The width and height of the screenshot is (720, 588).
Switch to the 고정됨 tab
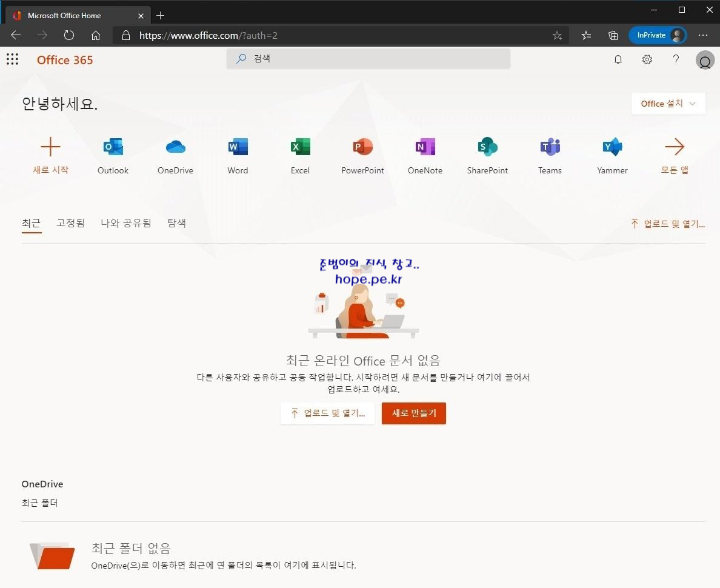71,223
